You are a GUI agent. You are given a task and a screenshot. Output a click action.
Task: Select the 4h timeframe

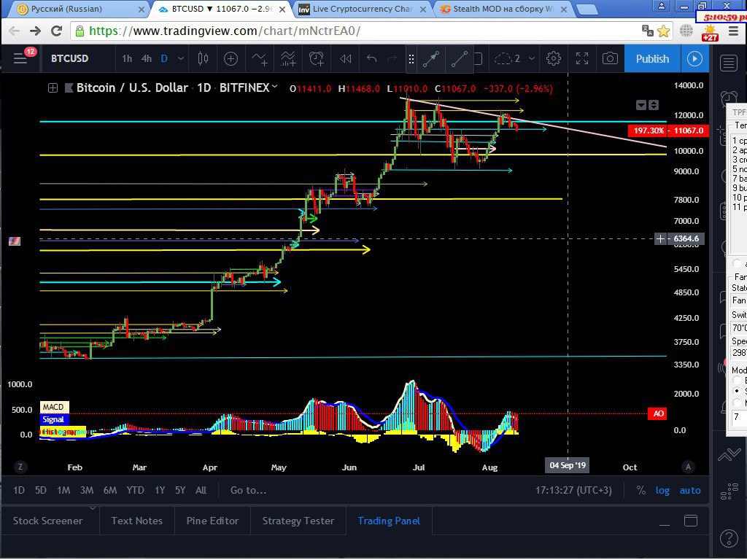[x=147, y=58]
